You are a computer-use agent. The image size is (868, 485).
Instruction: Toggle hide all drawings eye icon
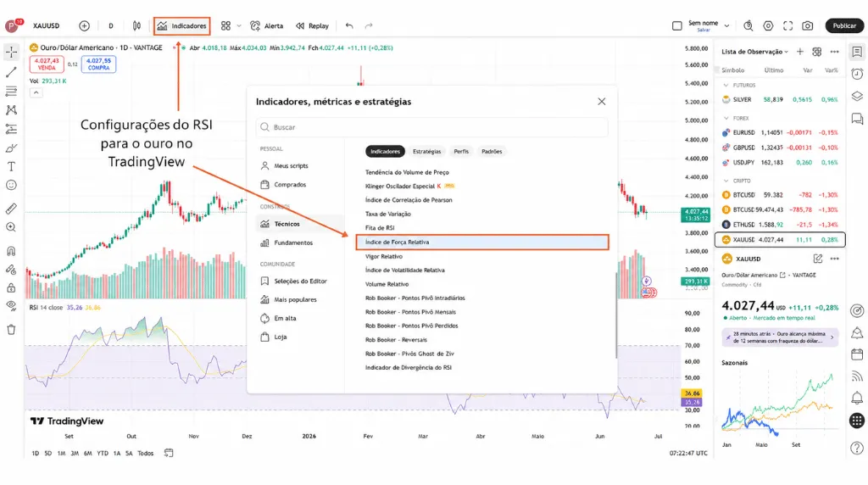coord(11,306)
